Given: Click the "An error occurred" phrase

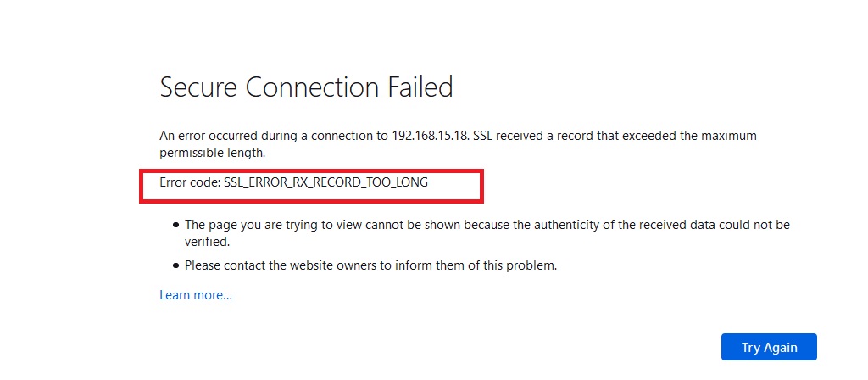Looking at the screenshot, I should point(203,136).
